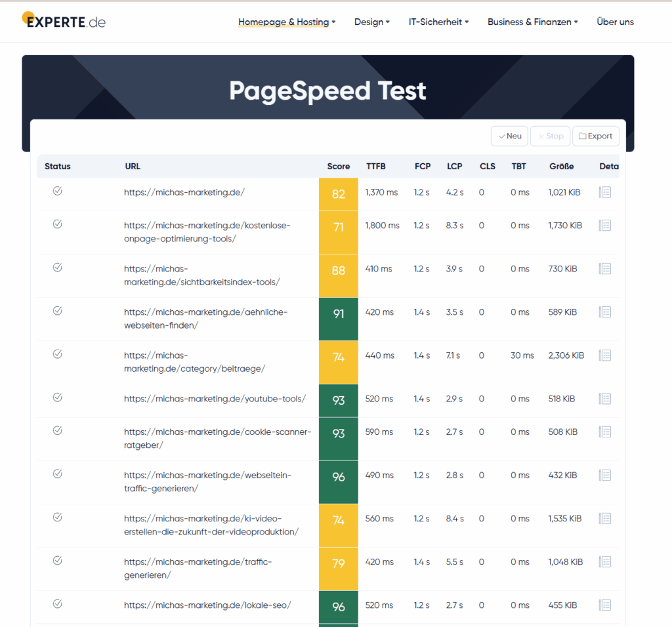Open the youtube-tools URL link
Screen dimensions: 672x627
point(215,399)
